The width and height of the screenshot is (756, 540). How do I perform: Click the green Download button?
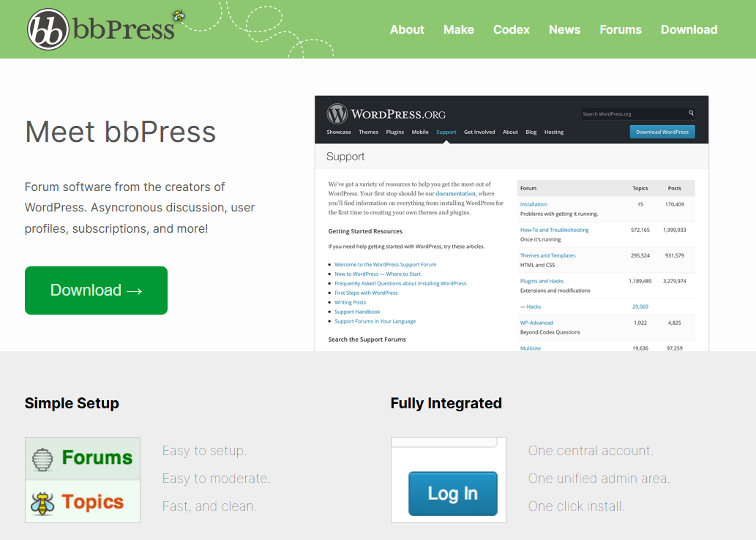(96, 290)
